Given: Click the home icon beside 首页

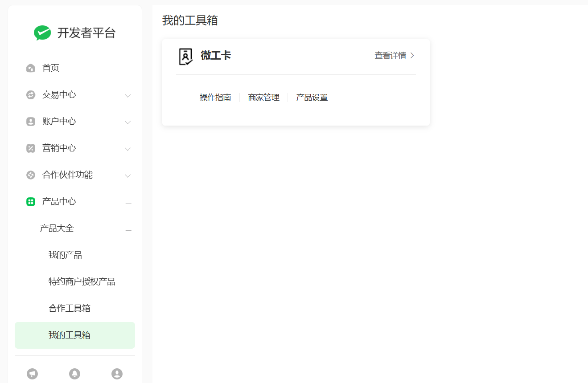Looking at the screenshot, I should 31,68.
